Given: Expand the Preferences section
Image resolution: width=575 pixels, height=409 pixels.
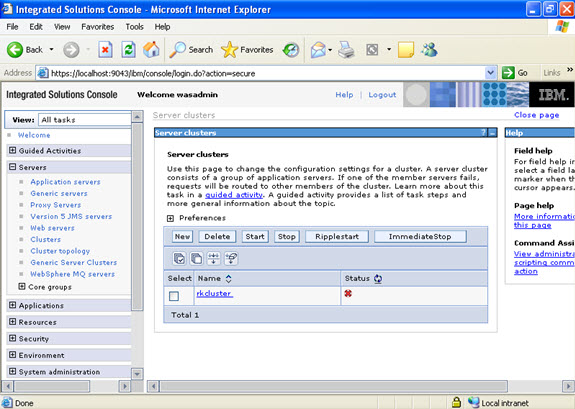Looking at the screenshot, I should pos(170,219).
